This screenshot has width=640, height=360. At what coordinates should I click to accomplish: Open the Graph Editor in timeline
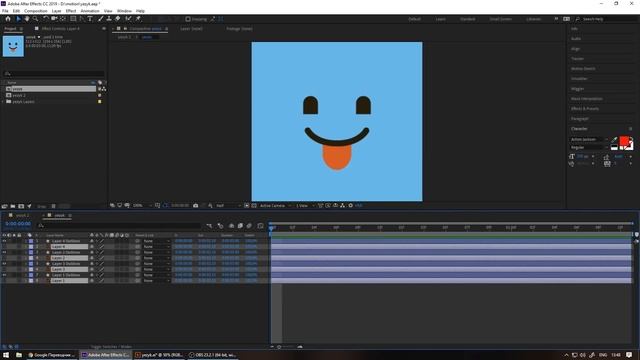tap(260, 226)
